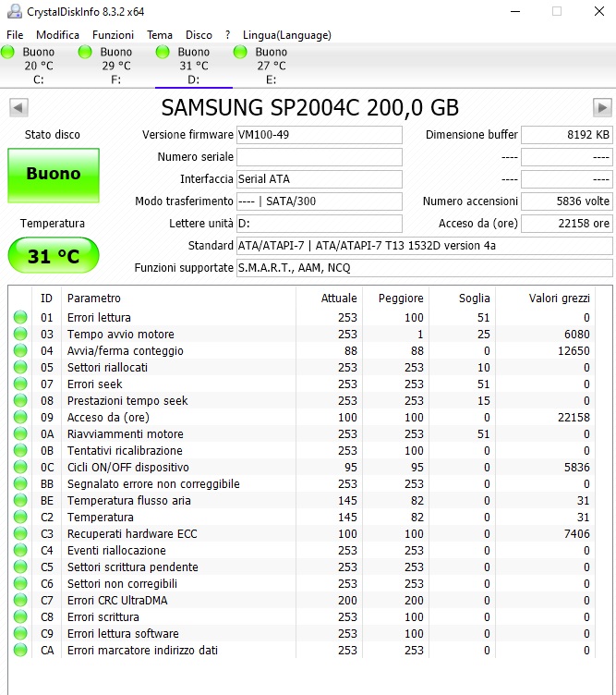Open the ? help menu
616x695 pixels.
(x=227, y=35)
